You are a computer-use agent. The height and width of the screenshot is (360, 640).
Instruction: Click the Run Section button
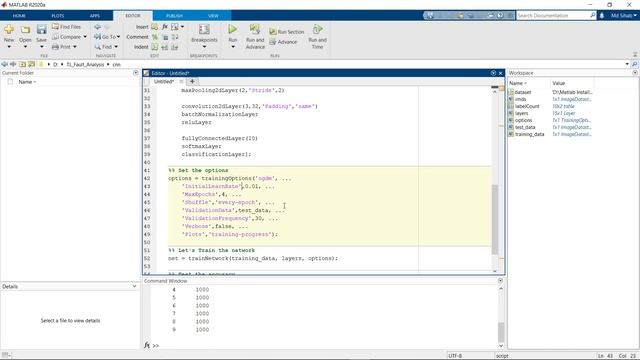[x=287, y=32]
